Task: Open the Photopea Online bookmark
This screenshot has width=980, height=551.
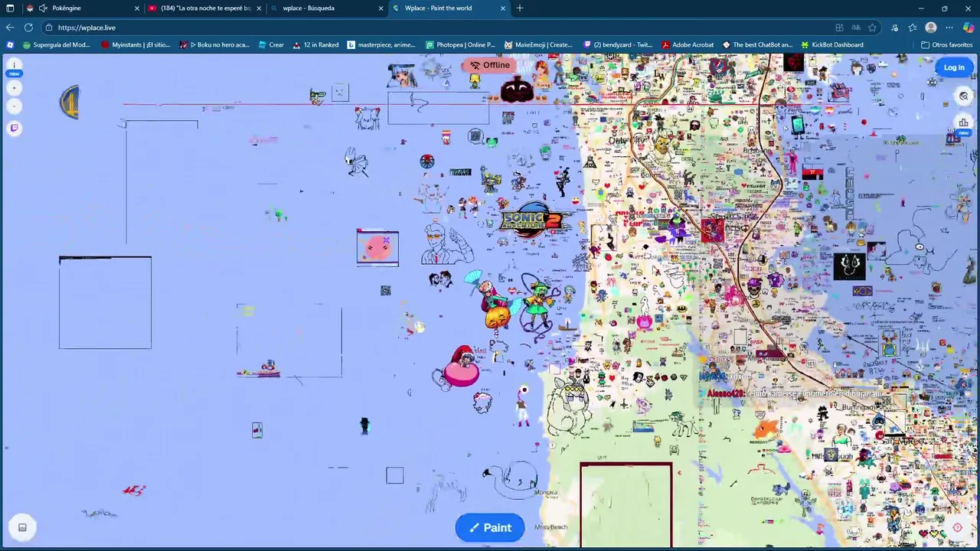Action: point(460,44)
